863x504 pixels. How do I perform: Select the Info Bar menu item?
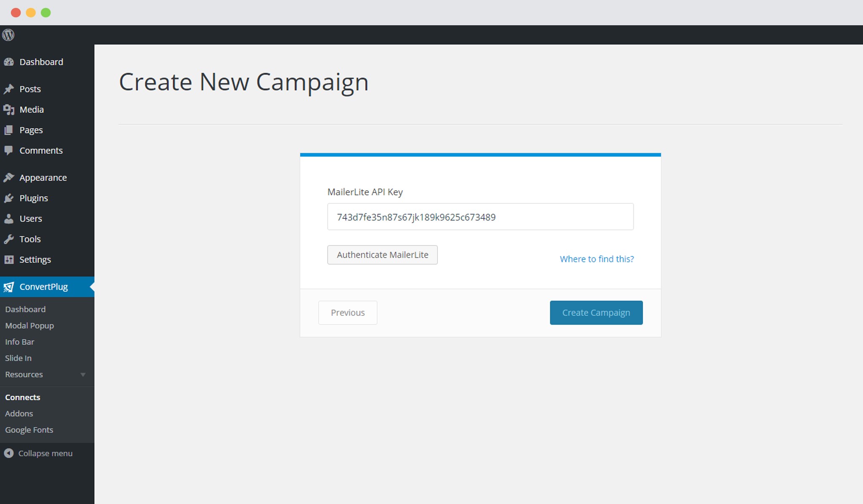click(x=19, y=341)
